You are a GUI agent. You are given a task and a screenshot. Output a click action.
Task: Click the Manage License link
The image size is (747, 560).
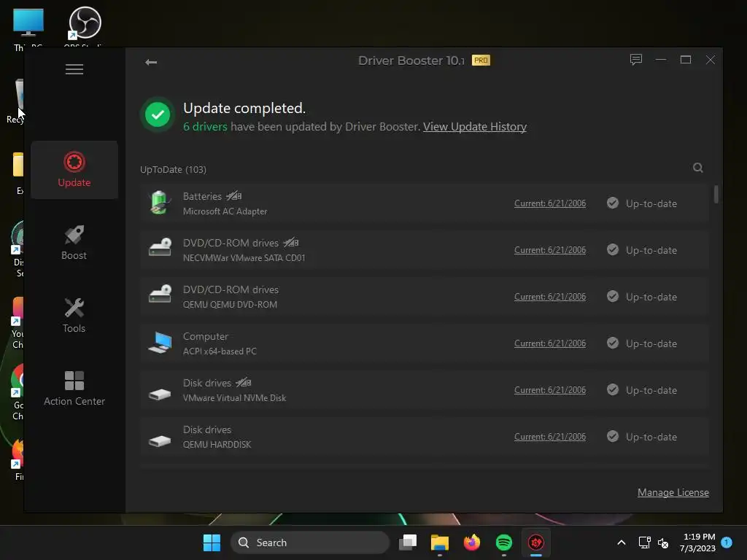point(673,492)
